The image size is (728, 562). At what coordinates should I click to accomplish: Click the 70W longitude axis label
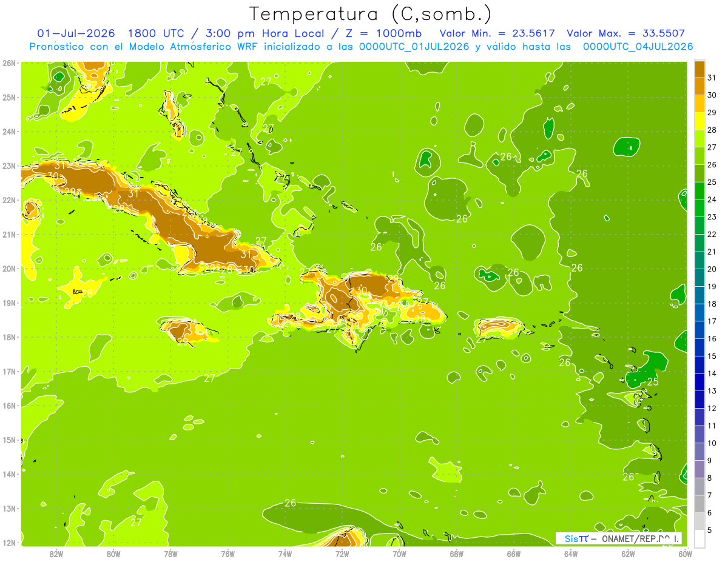399,554
